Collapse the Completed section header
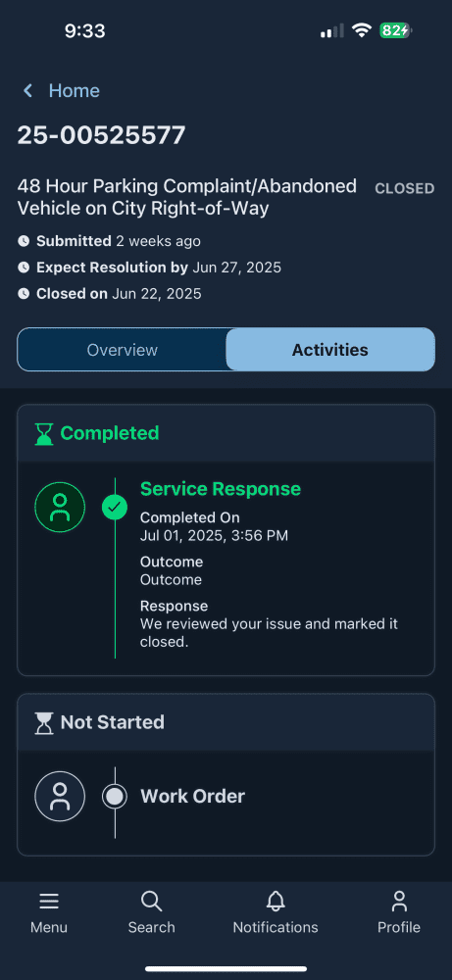Viewport: 452px width, 980px height. (226, 433)
